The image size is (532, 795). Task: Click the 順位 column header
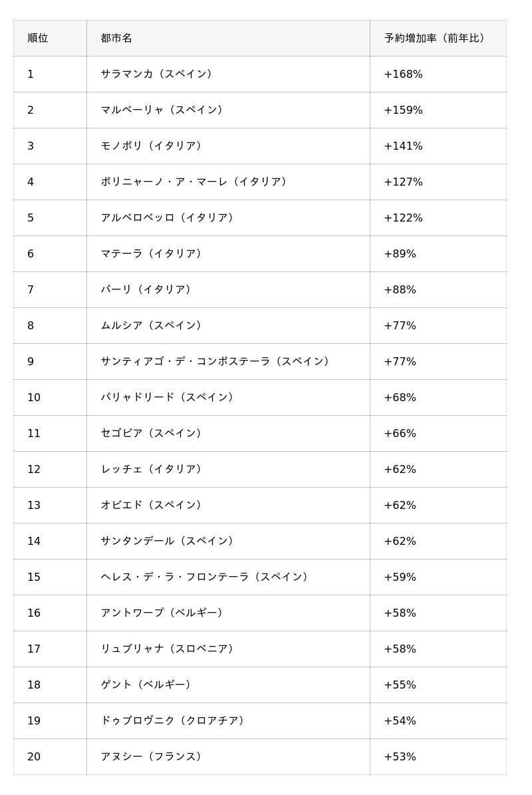tap(38, 39)
